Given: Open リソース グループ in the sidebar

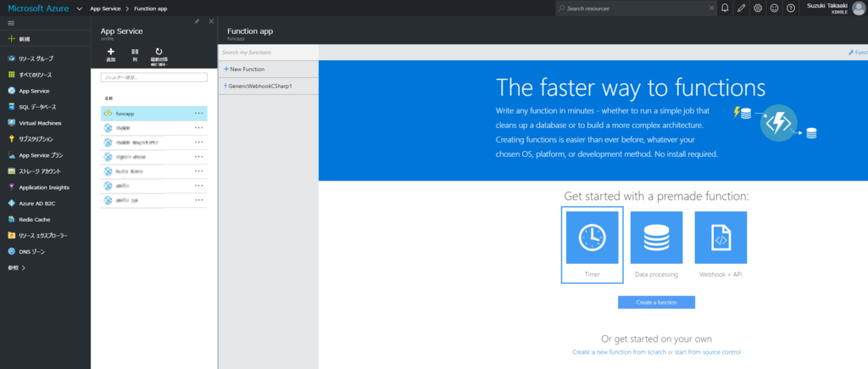Looking at the screenshot, I should 31,59.
